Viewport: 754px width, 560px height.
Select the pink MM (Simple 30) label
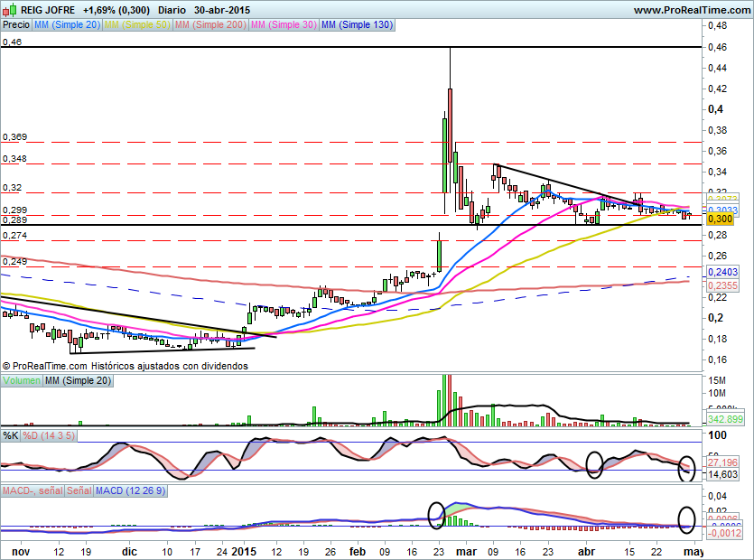click(283, 25)
